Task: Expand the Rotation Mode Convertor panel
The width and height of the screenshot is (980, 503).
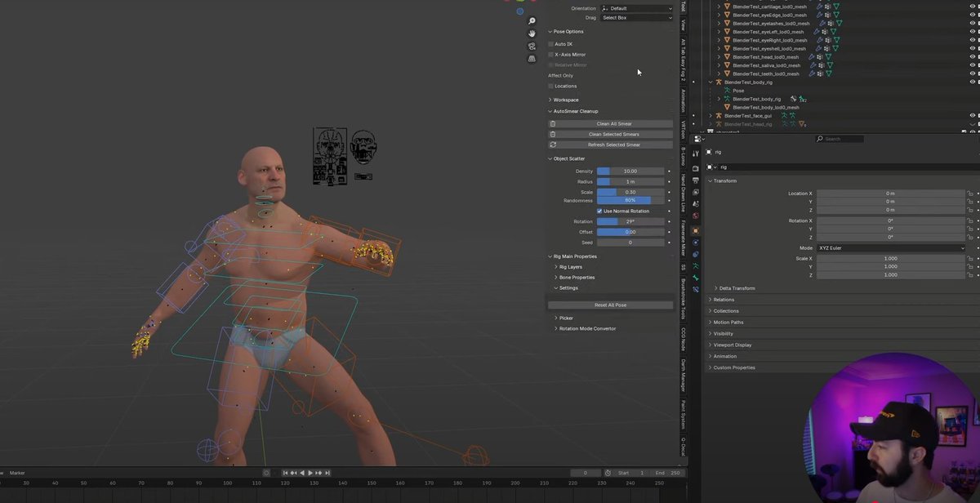Action: coord(586,328)
